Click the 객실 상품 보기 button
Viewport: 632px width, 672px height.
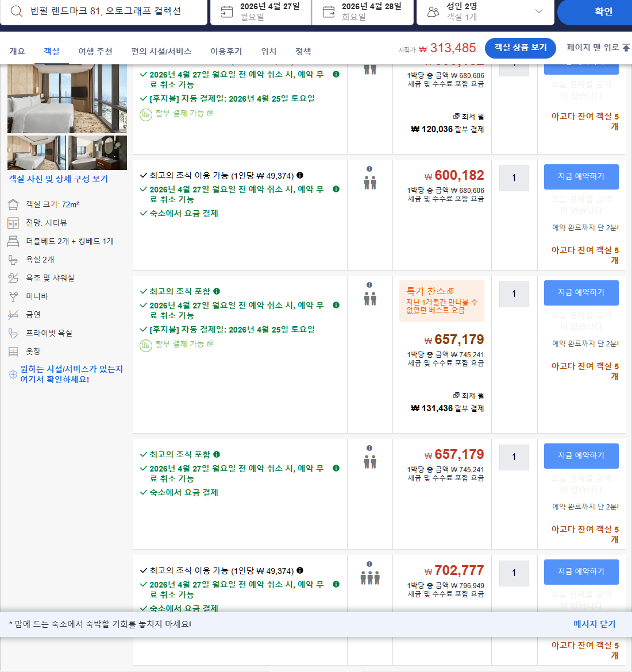tap(520, 48)
